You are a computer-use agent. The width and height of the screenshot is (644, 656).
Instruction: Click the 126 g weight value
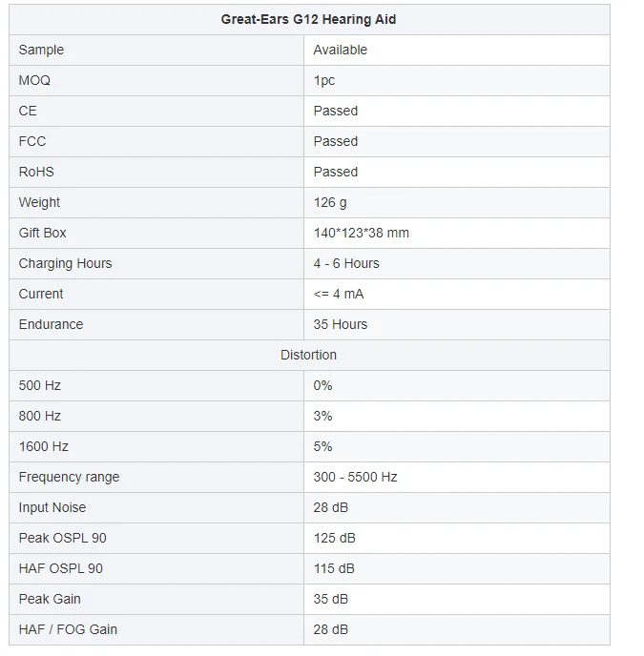click(330, 202)
